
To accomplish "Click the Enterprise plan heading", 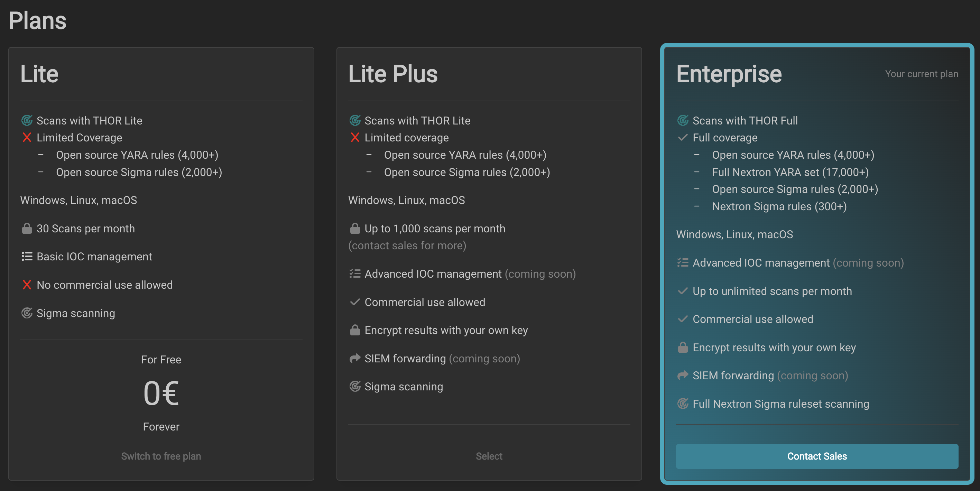I will click(x=729, y=74).
